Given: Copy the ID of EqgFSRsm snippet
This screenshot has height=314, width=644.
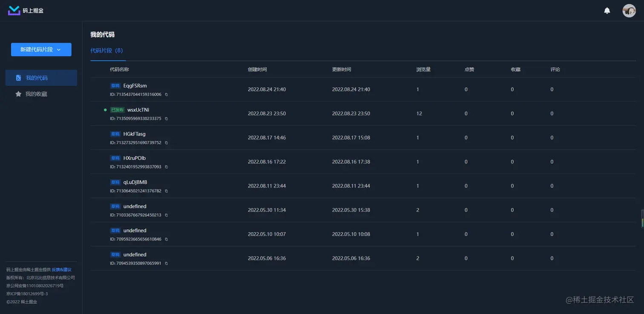Looking at the screenshot, I should [x=166, y=94].
